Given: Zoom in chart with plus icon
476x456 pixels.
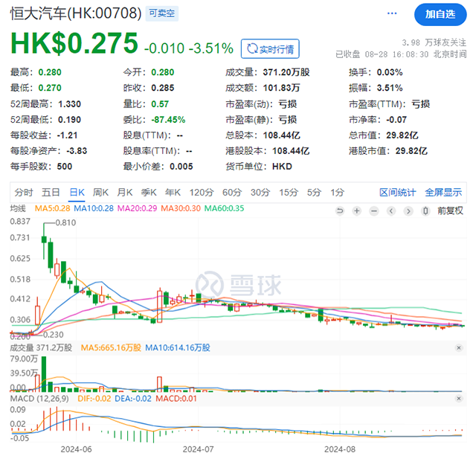Looking at the screenshot, I should pyautogui.click(x=357, y=211).
